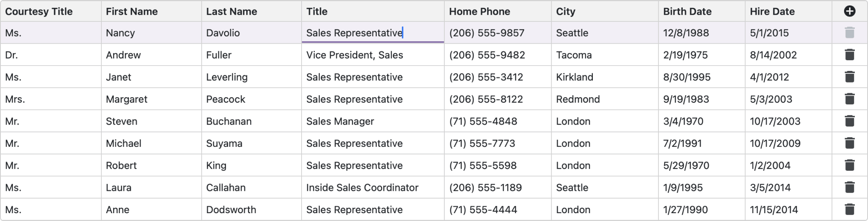Click the Inside Sales Coordinator cell
This screenshot has width=868, height=221.
[x=362, y=188]
